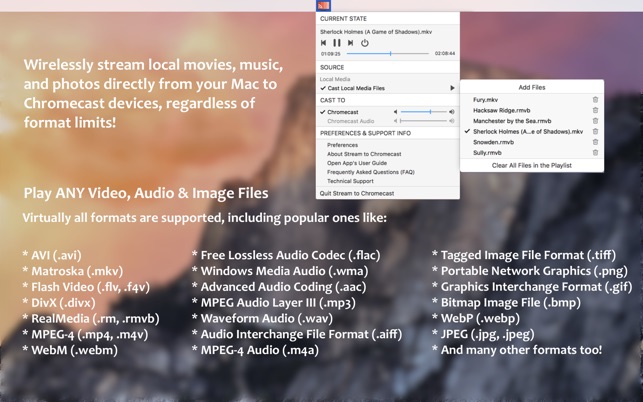Choose Chromecast as cast device
The height and width of the screenshot is (402, 643).
(343, 112)
